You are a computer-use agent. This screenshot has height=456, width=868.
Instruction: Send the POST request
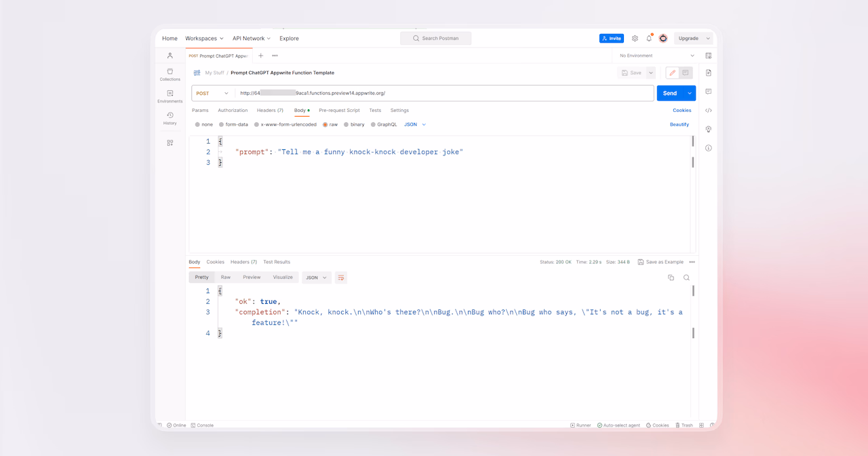tap(670, 93)
